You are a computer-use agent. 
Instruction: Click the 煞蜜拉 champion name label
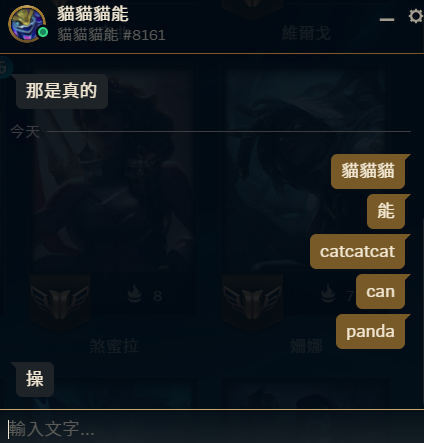coord(114,346)
